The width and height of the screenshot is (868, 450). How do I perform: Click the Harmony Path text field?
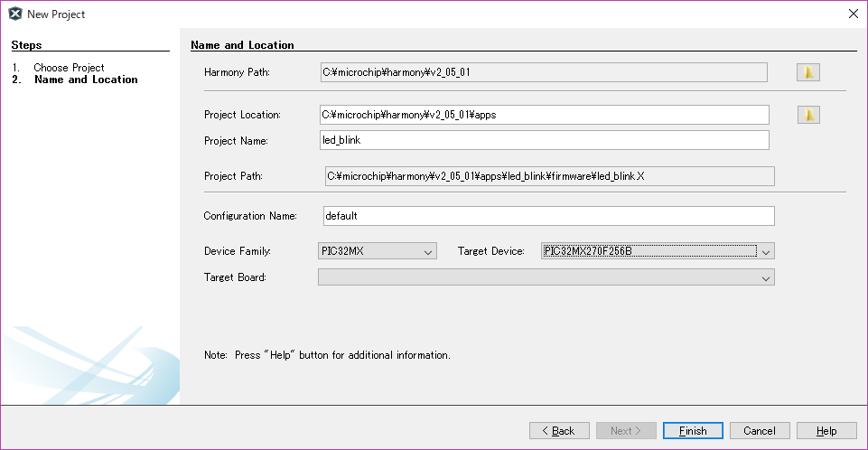click(544, 72)
